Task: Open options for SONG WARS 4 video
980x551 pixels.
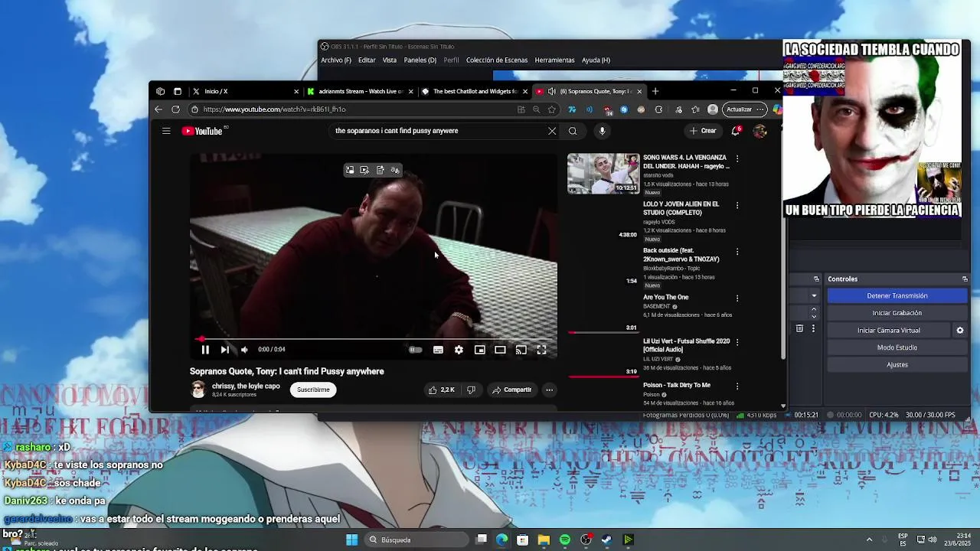Action: point(737,158)
